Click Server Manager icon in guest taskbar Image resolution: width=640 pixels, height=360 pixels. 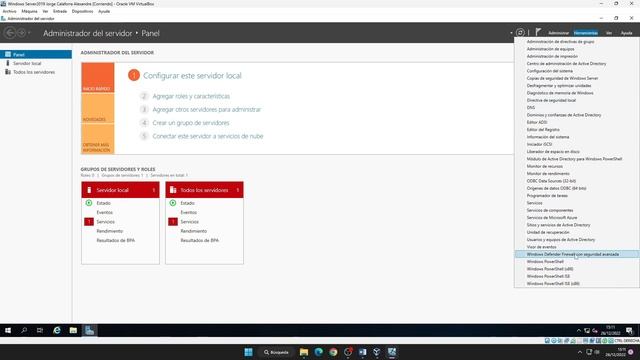pyautogui.click(x=89, y=330)
